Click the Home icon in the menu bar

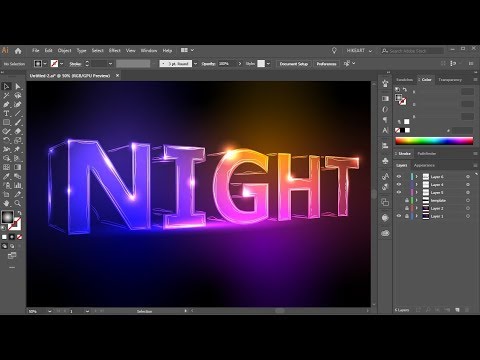click(18, 51)
